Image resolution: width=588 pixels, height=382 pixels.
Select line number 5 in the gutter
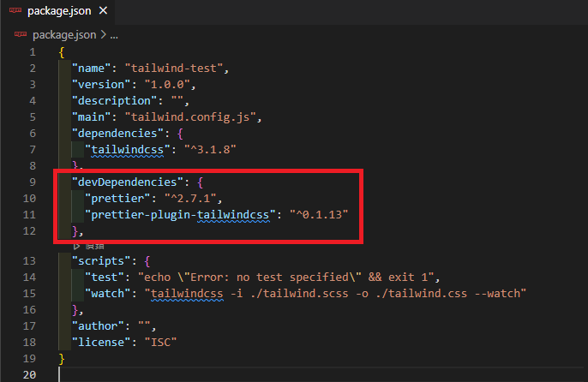(33, 117)
